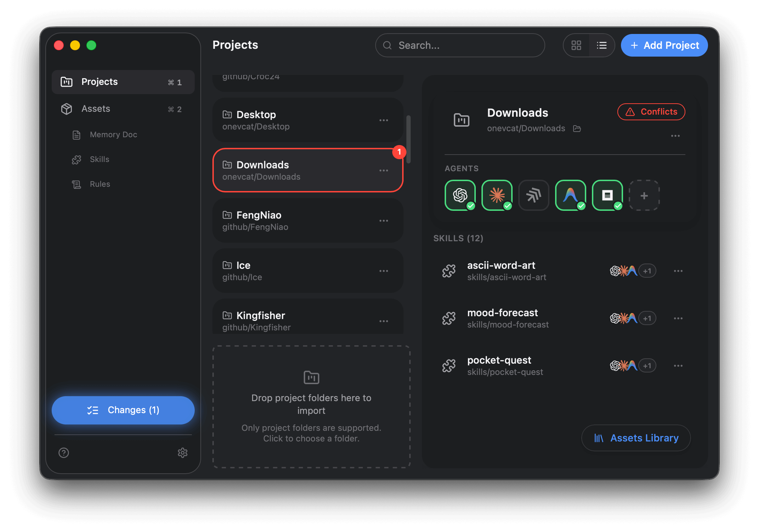This screenshot has height=532, width=759.
Task: Open the Assets Library button
Action: [x=636, y=438]
